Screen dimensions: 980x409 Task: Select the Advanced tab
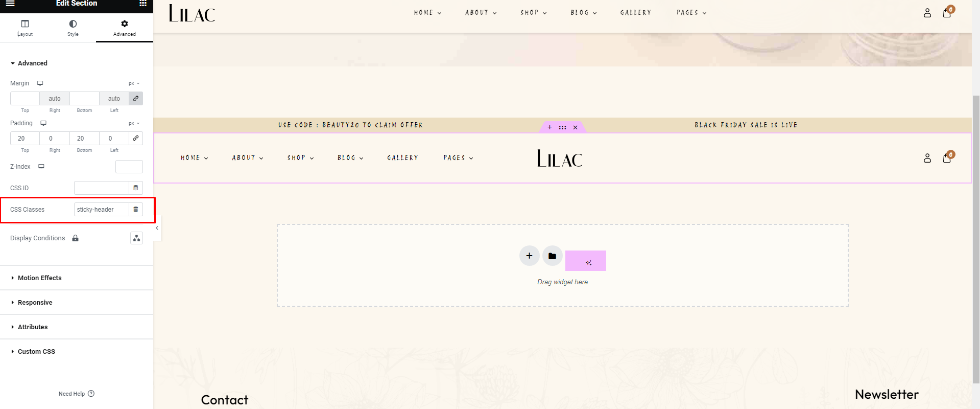pyautogui.click(x=125, y=28)
